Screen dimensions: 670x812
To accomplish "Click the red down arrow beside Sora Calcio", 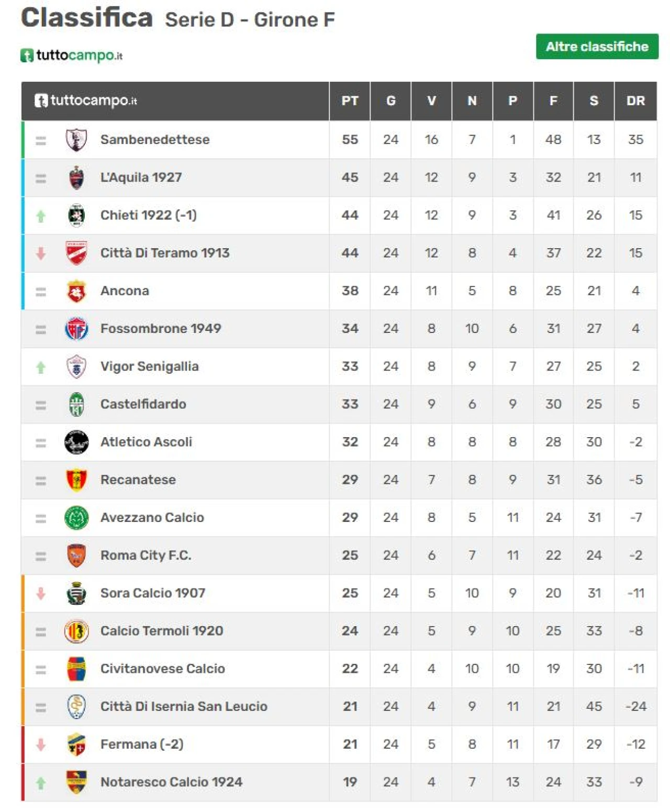I will pos(41,593).
